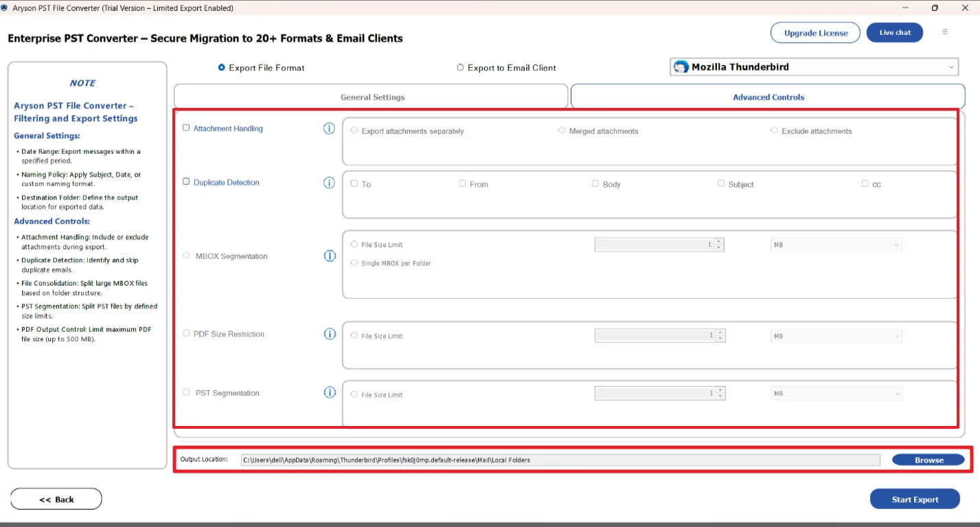Image resolution: width=980 pixels, height=527 pixels.
Task: Click info icon beside PDF Size Restriction
Action: click(x=330, y=334)
